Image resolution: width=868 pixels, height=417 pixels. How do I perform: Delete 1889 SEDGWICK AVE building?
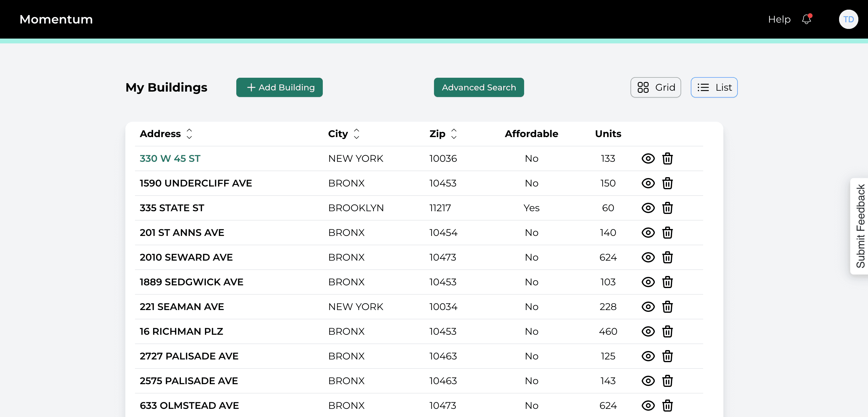[667, 282]
